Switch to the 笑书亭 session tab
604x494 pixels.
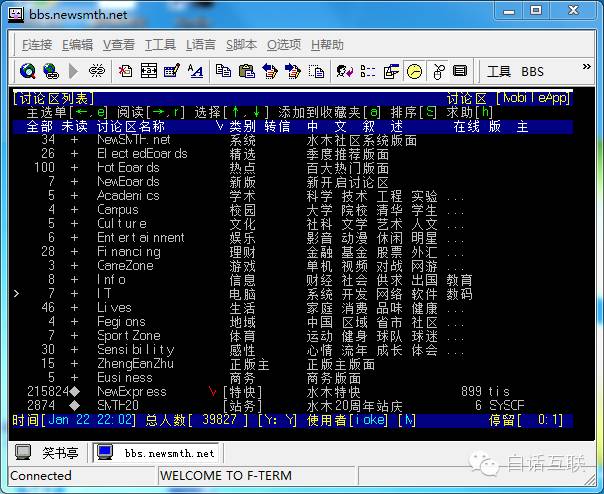(48, 452)
